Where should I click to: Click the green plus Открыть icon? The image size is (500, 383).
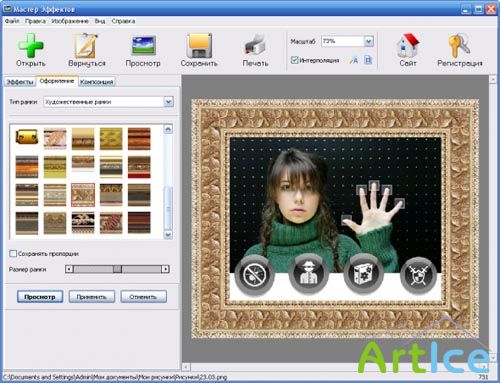pos(31,45)
